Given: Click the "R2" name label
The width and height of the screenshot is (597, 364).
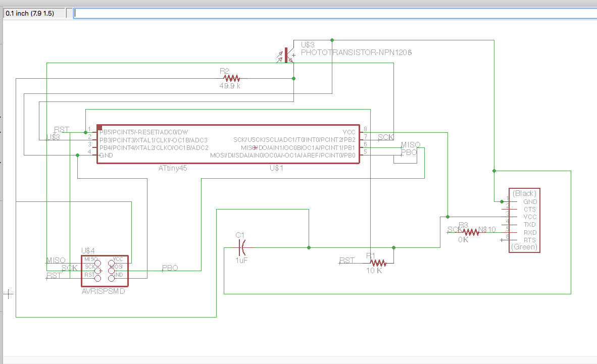Looking at the screenshot, I should [x=224, y=71].
